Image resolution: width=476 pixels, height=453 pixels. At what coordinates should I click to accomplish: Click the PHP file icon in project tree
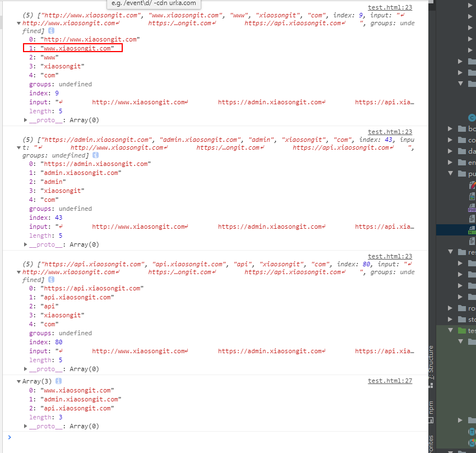coord(472,207)
